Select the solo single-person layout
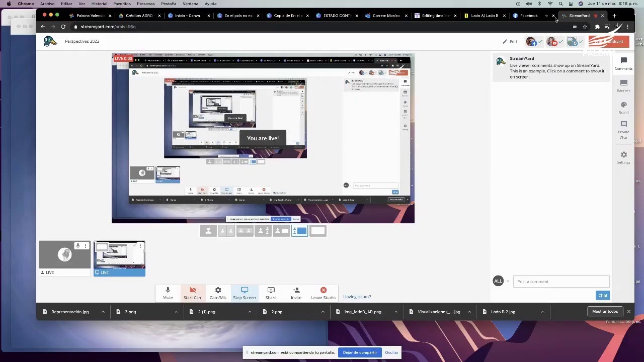This screenshot has height=362, width=644. pyautogui.click(x=208, y=231)
